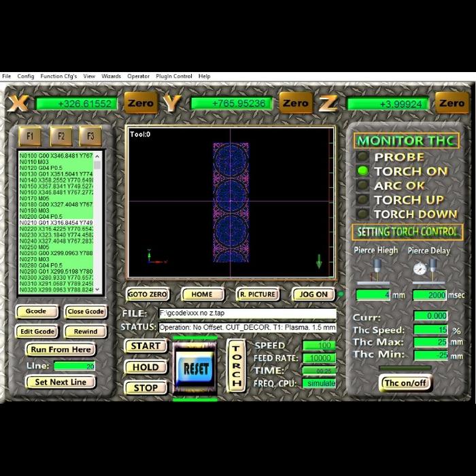
Task: Toggle THC with Thc on/off button
Action: (x=405, y=383)
